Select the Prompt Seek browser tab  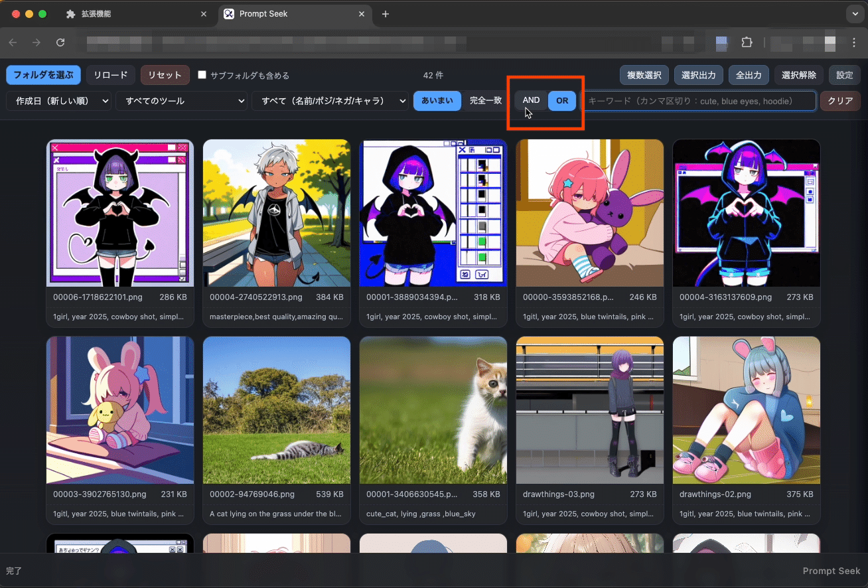[x=294, y=14]
